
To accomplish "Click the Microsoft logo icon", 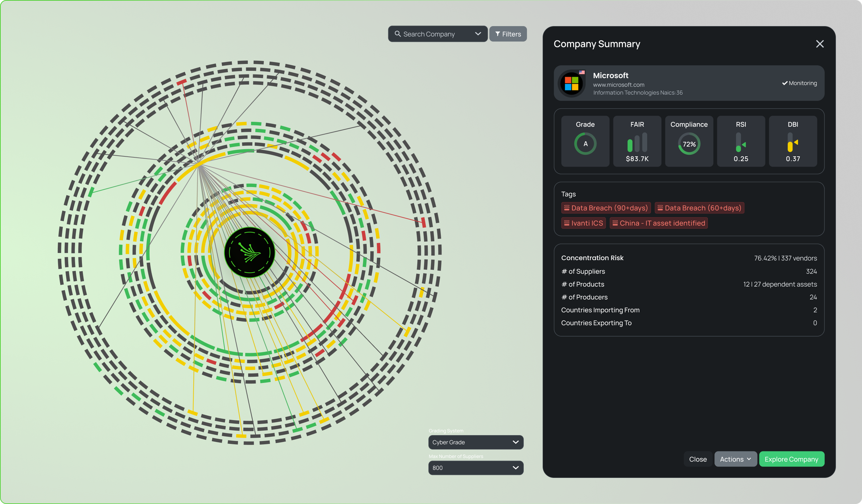I will click(x=571, y=83).
